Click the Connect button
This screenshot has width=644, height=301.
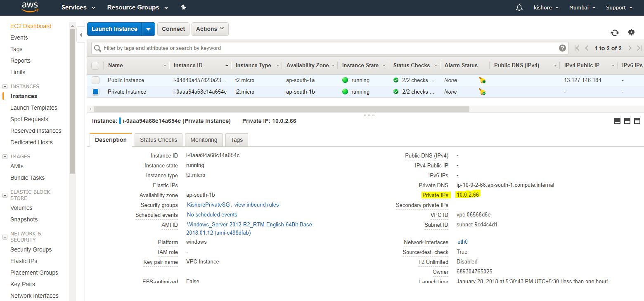pos(173,29)
